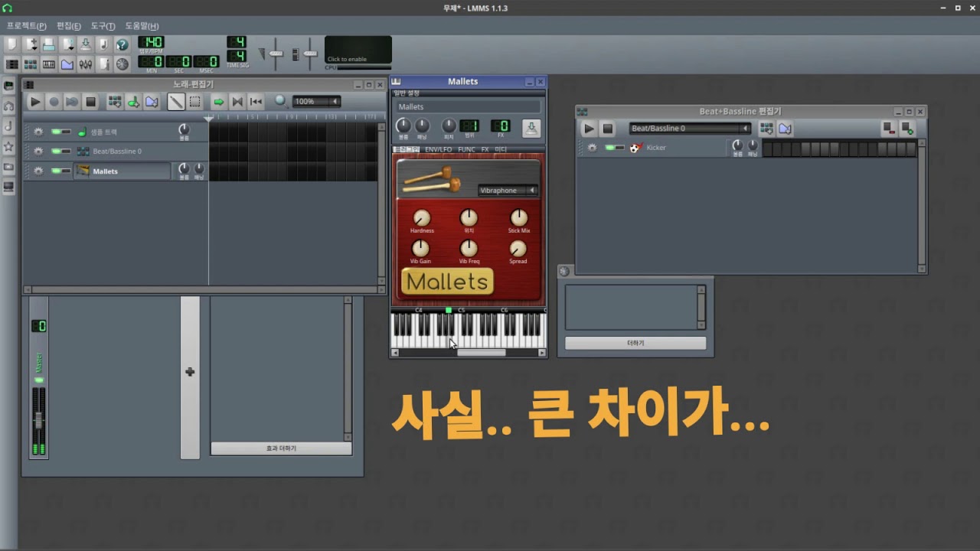Open My Presets star icon in sidebar
This screenshot has height=551, width=980.
[x=9, y=145]
